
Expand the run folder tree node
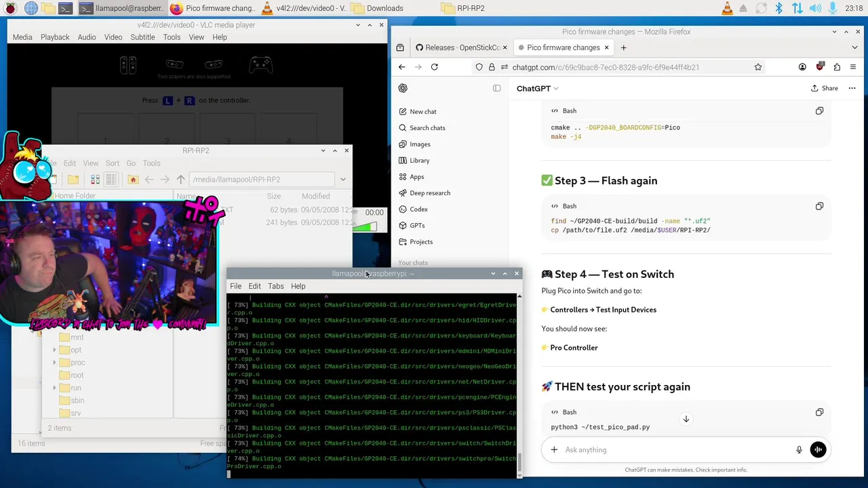pyautogui.click(x=54, y=388)
